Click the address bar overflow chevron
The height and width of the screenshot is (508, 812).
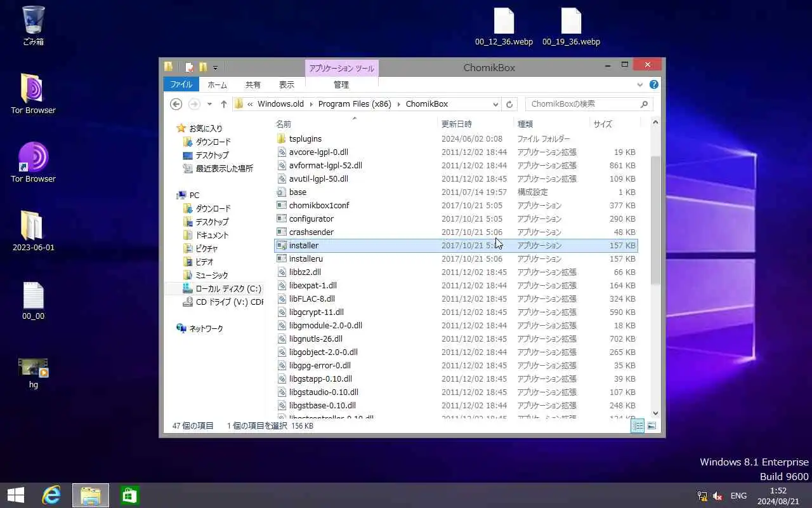(x=251, y=104)
